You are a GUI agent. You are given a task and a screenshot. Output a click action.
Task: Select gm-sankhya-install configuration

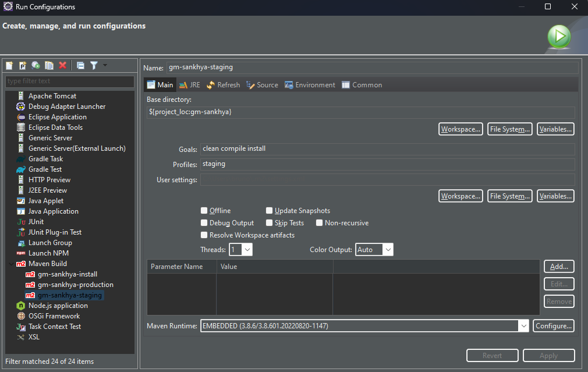point(67,275)
